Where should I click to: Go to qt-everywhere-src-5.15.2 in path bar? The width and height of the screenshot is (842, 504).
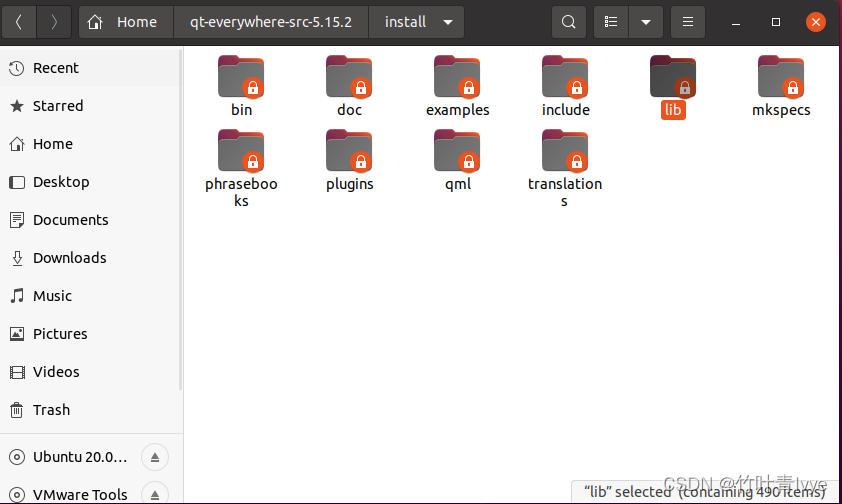click(x=271, y=22)
